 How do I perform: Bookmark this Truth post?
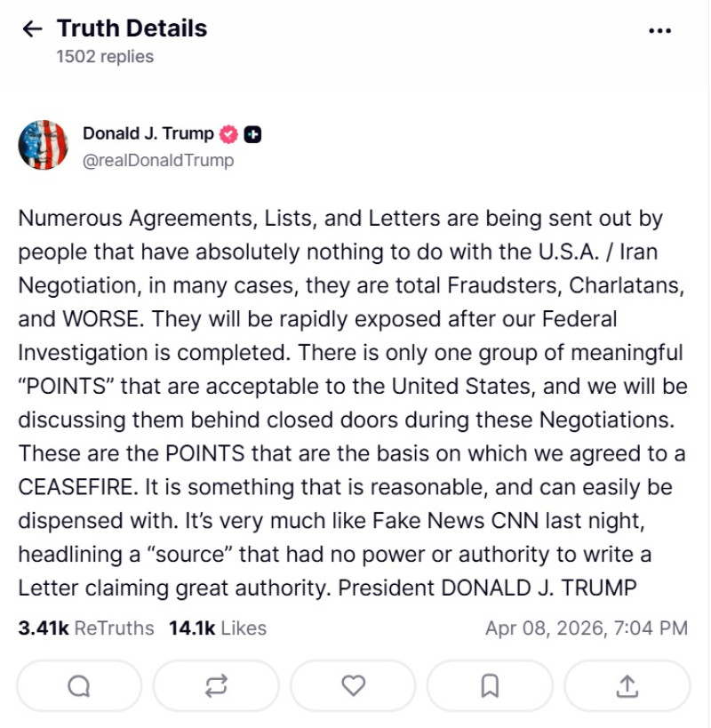tap(490, 685)
